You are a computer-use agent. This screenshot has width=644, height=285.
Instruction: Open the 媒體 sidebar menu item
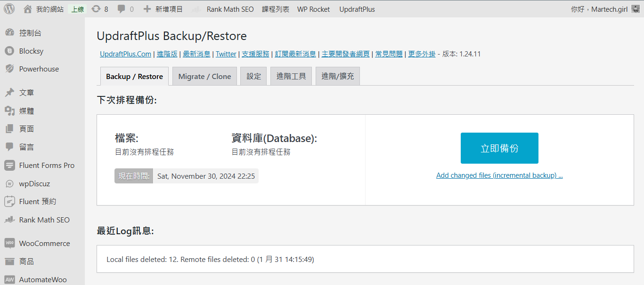point(26,111)
